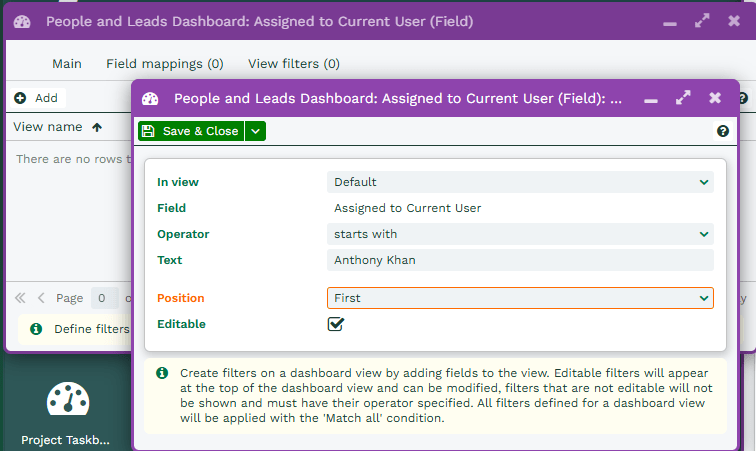Go to first page double-arrow icon
Viewport: 756px width, 451px height.
[20, 298]
